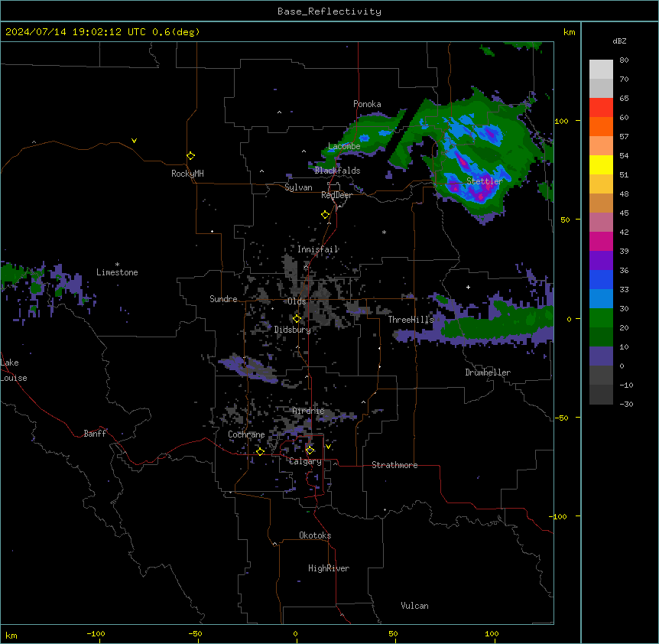Select the Vulcan label

[x=415, y=606]
